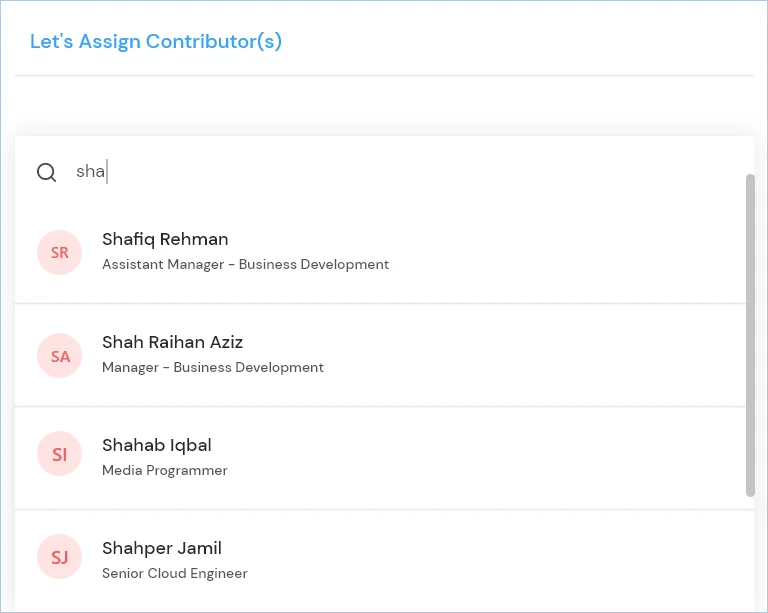Click empty area of Shah Raihan Aziz row
768x613 pixels.
pyautogui.click(x=539, y=355)
